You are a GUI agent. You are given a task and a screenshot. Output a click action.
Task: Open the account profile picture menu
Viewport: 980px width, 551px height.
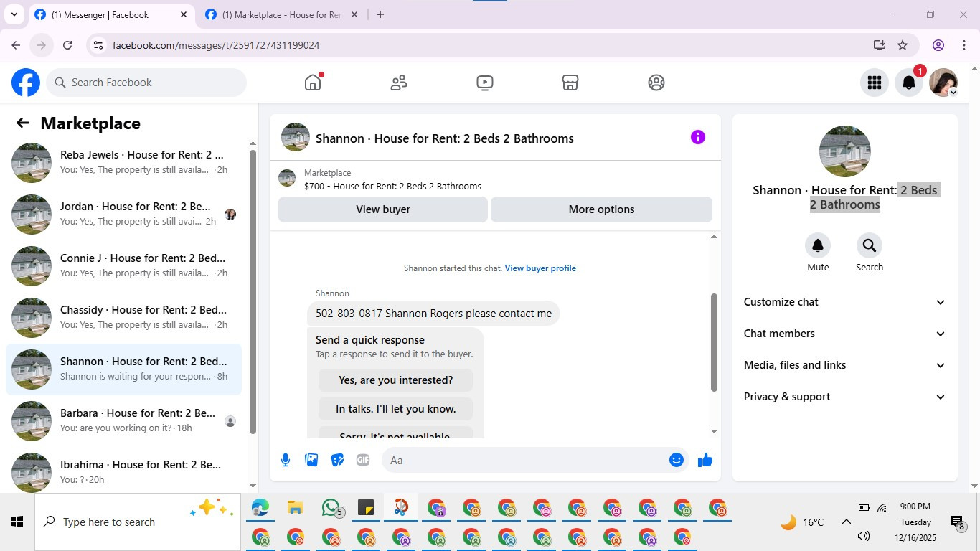tap(943, 83)
